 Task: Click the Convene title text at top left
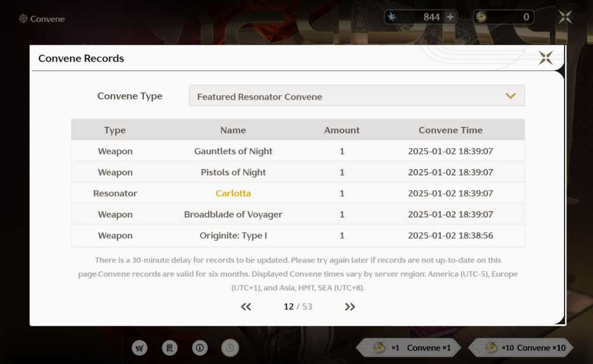pos(47,19)
